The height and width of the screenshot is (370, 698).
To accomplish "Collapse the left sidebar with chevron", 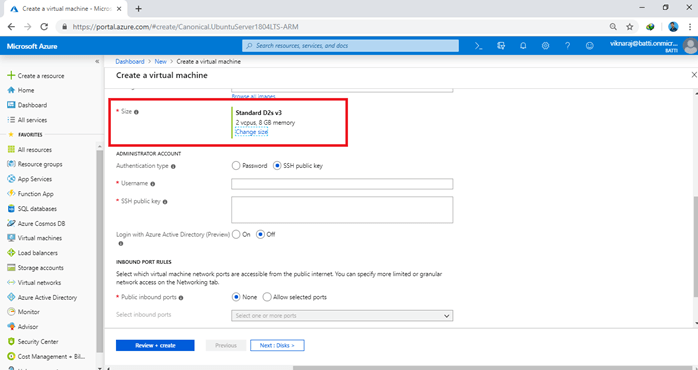I will (97, 61).
